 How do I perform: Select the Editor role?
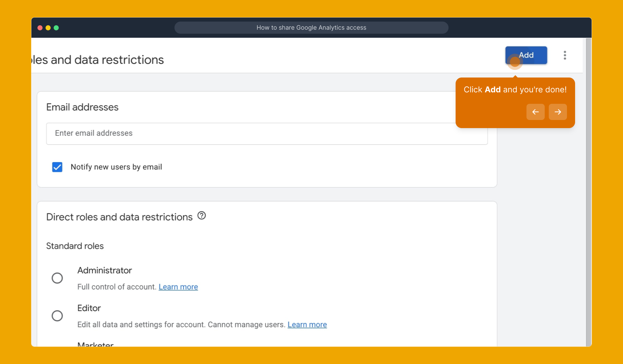pyautogui.click(x=57, y=315)
